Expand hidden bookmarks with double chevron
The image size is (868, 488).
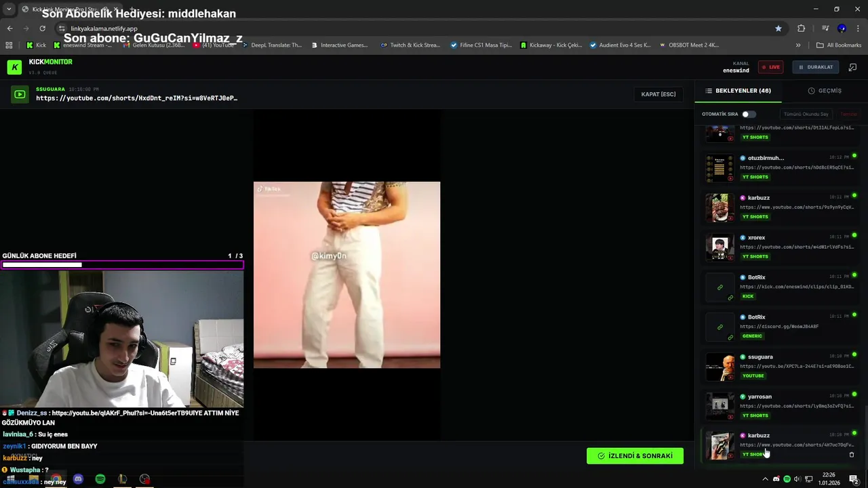pos(798,45)
